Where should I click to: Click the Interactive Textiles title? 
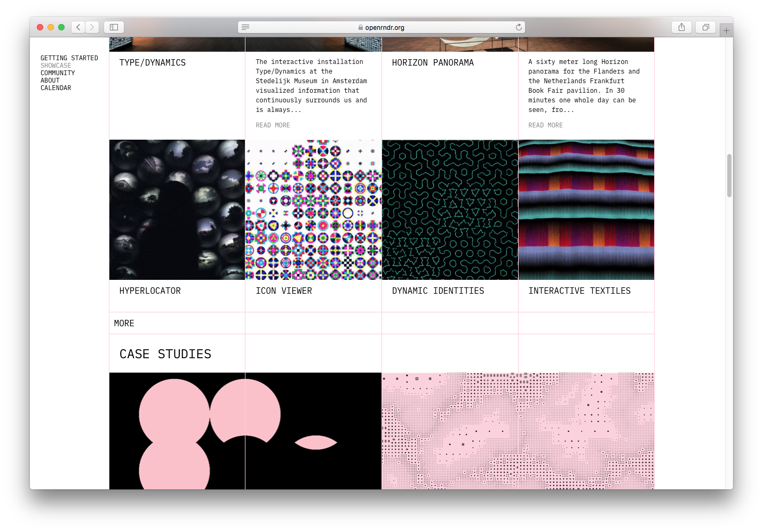coord(579,291)
